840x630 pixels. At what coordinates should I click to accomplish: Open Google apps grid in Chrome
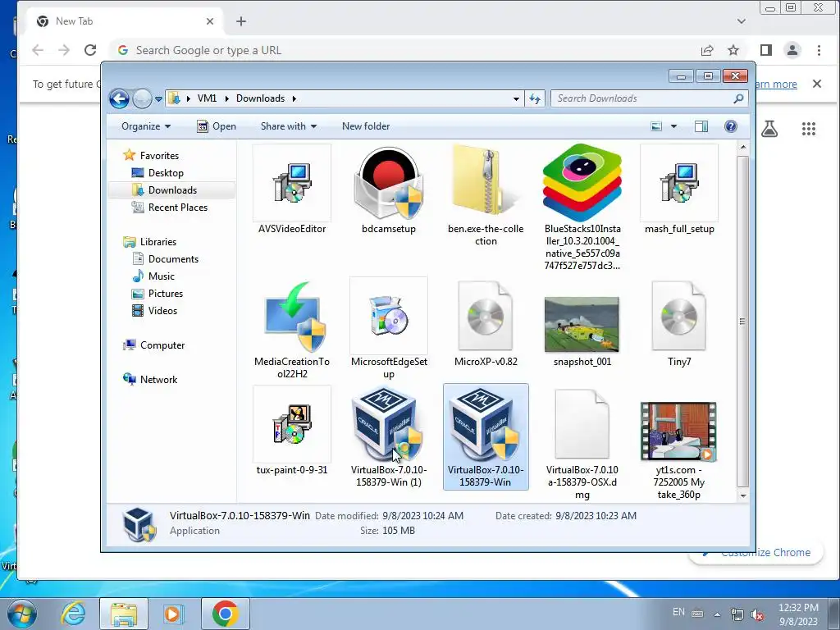point(808,129)
